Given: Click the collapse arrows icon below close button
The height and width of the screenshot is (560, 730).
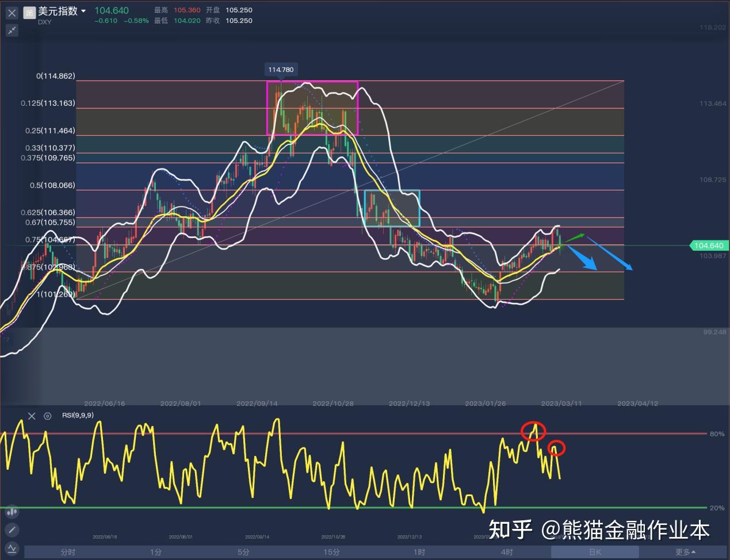Looking at the screenshot, I should tap(12, 30).
